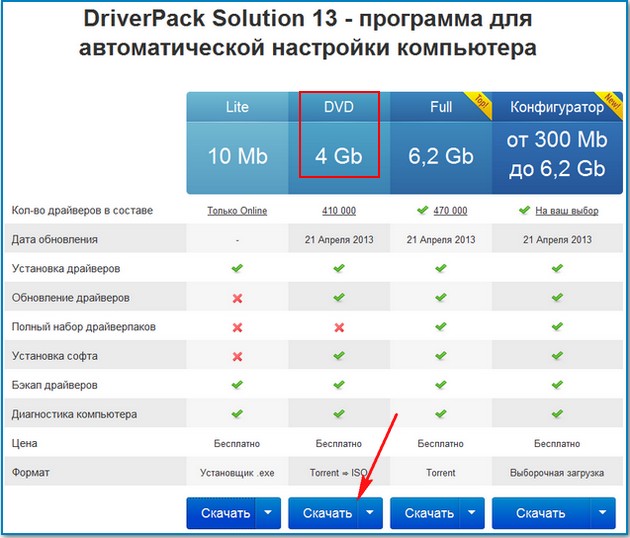Expand dropdown arrow beside Lite Скачать
The height and width of the screenshot is (538, 630).
268,513
